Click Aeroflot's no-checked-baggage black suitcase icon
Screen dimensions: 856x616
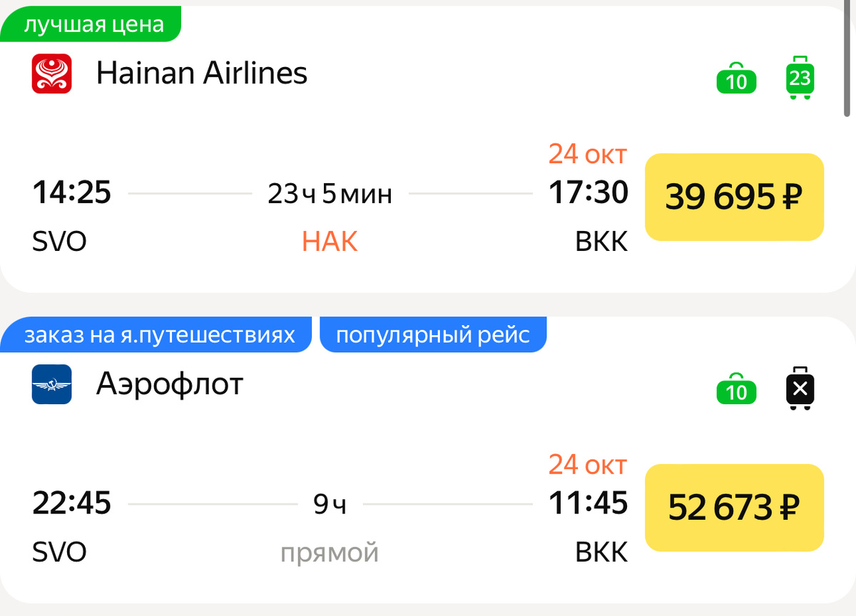800,388
